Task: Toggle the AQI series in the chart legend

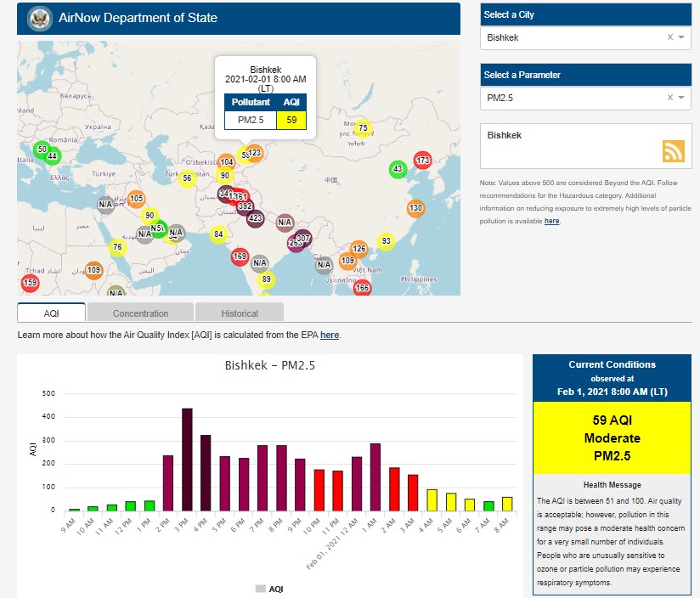Action: (272, 588)
